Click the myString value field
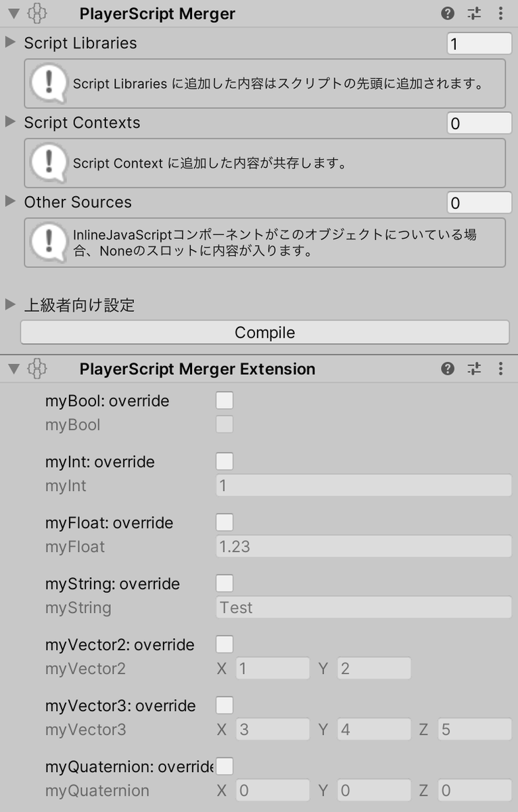 coord(364,608)
